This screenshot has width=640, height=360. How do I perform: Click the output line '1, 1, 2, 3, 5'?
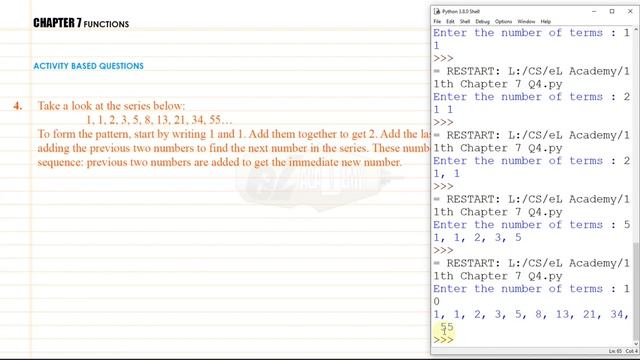(x=477, y=238)
